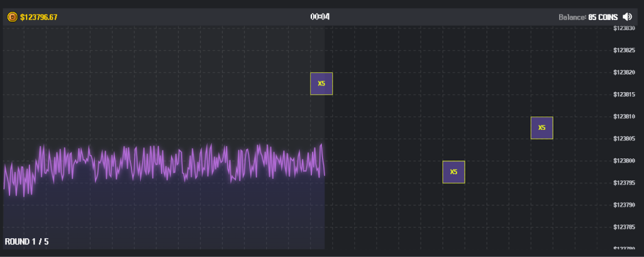
Task: Click the 00:04 countdown timer
Action: 320,17
